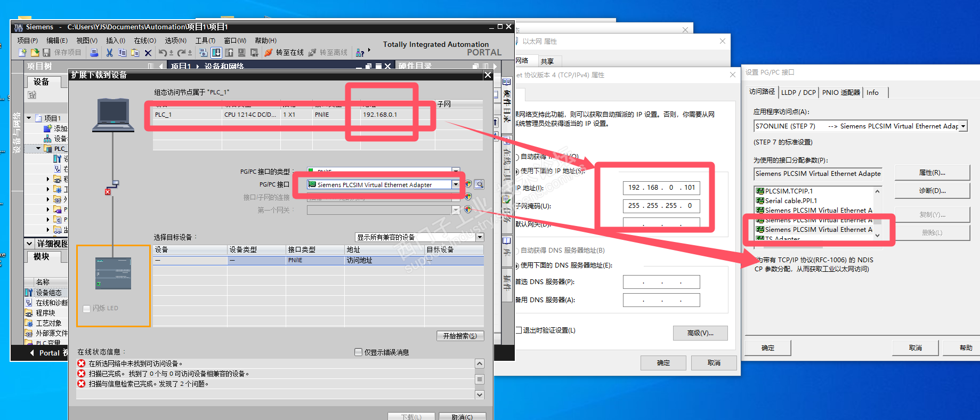Select Serial cable.PPI.1 entry in list
This screenshot has width=980, height=420.
791,200
